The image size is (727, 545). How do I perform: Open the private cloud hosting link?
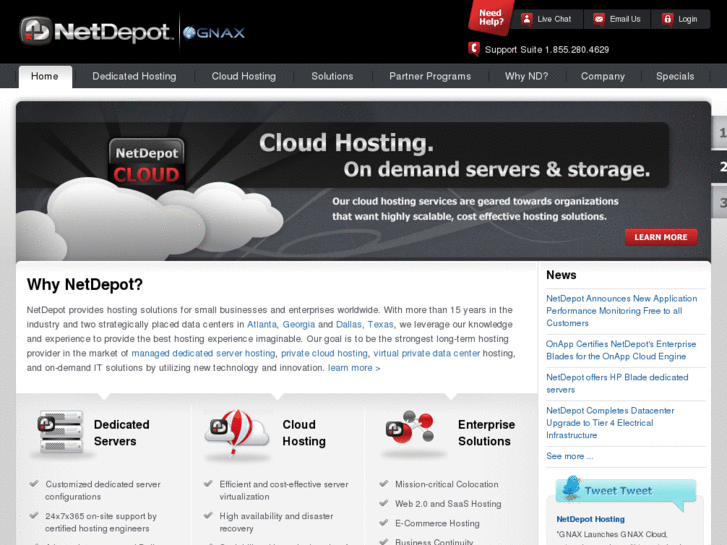[324, 353]
